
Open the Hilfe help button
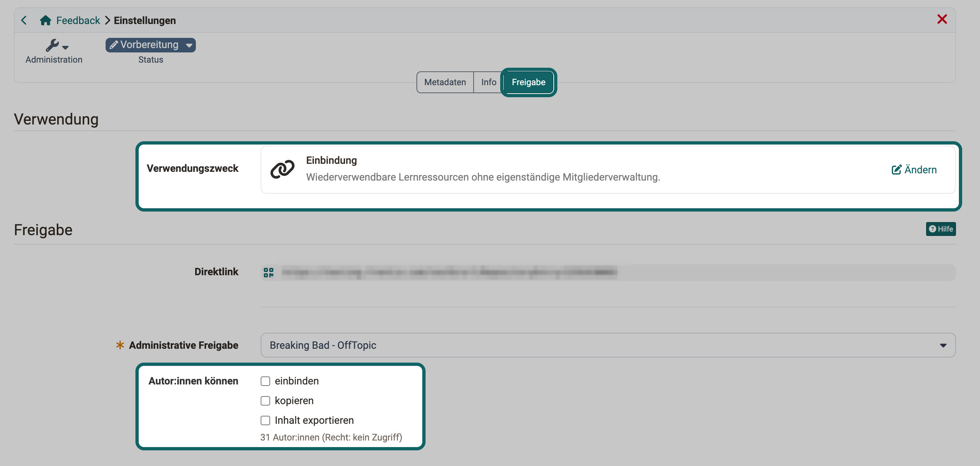point(940,229)
